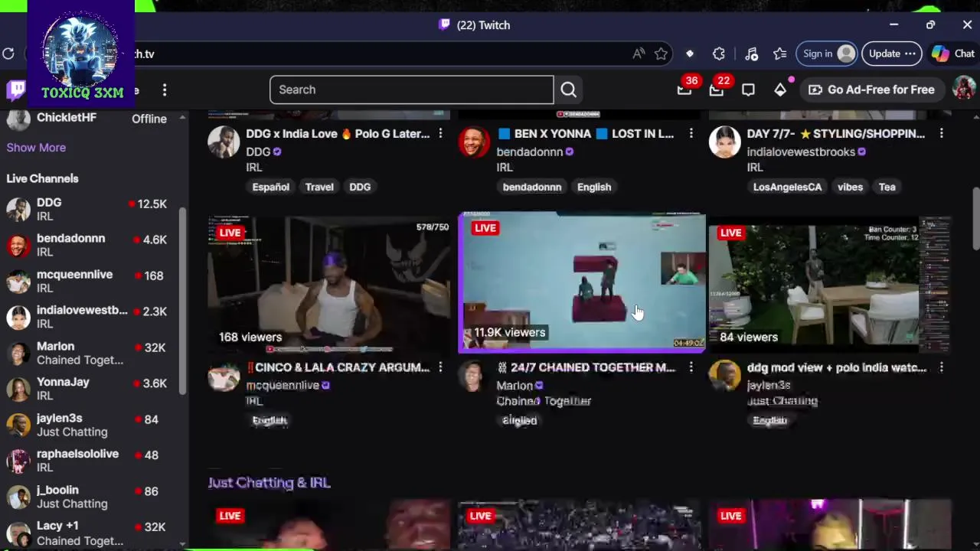Click the browser Sign in button
The image size is (980, 551).
click(828, 54)
